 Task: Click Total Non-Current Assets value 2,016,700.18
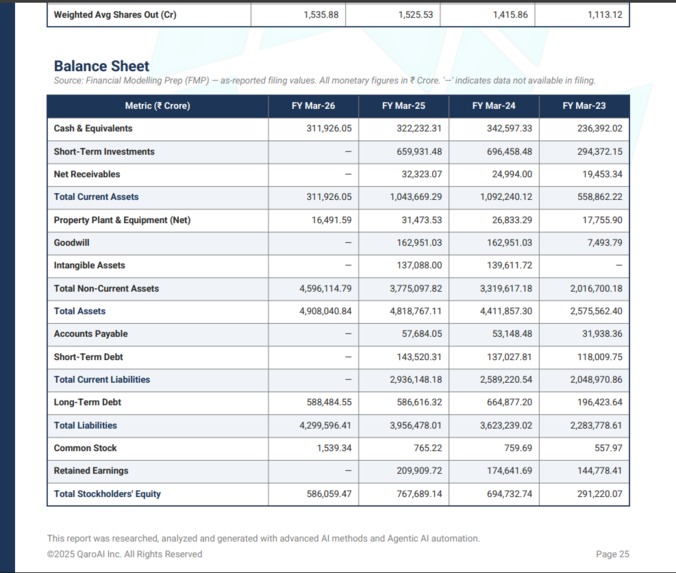pos(596,289)
